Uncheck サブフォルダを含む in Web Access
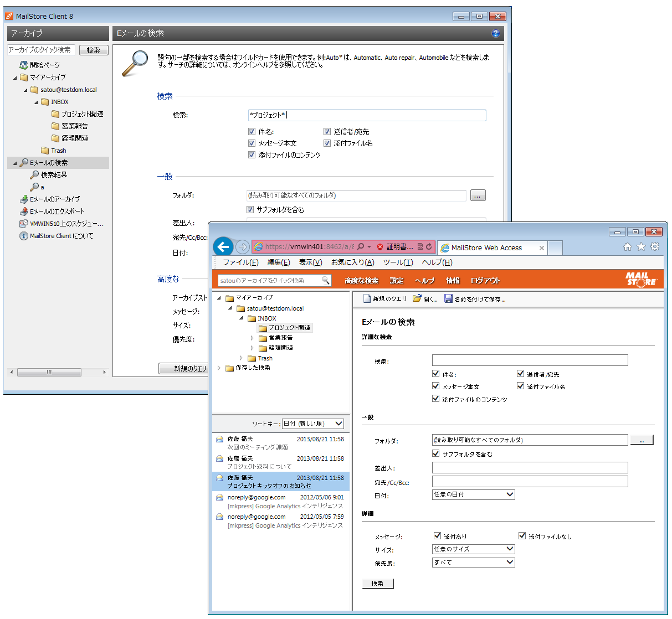 (436, 453)
